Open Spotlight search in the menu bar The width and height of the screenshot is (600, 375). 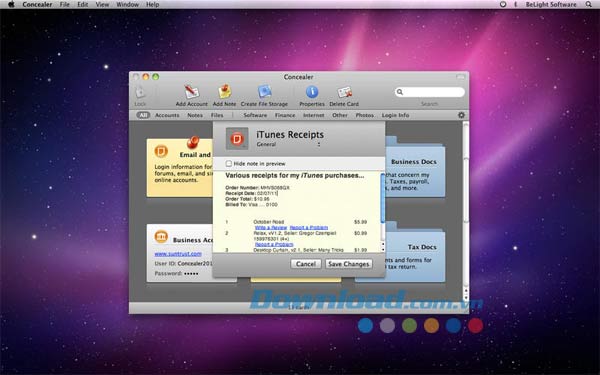[x=589, y=5]
